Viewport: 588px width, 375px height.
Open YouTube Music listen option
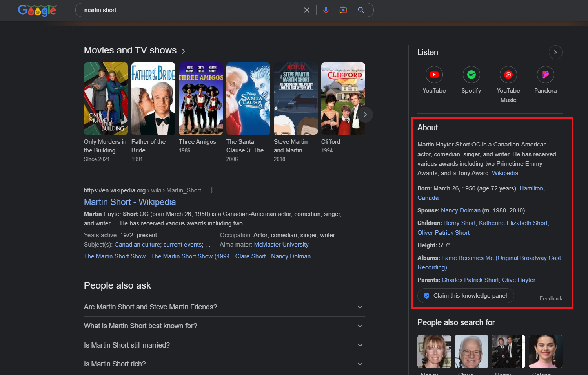click(x=508, y=85)
